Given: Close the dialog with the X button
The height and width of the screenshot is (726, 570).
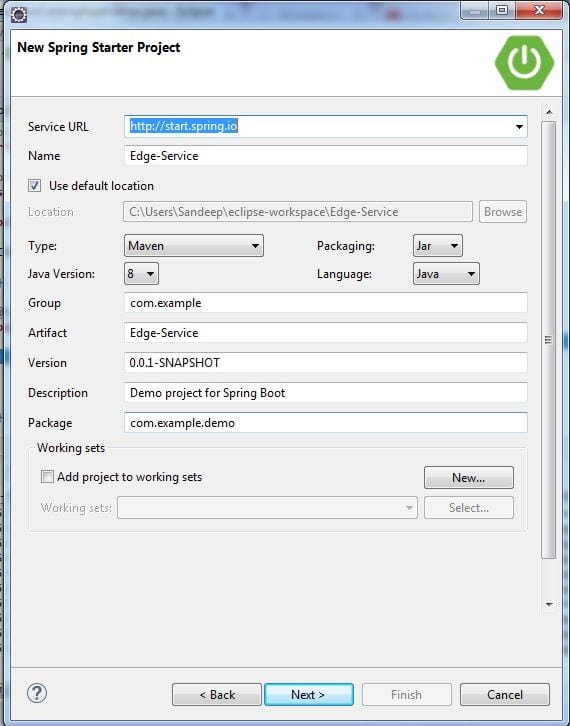Looking at the screenshot, I should click(x=539, y=10).
